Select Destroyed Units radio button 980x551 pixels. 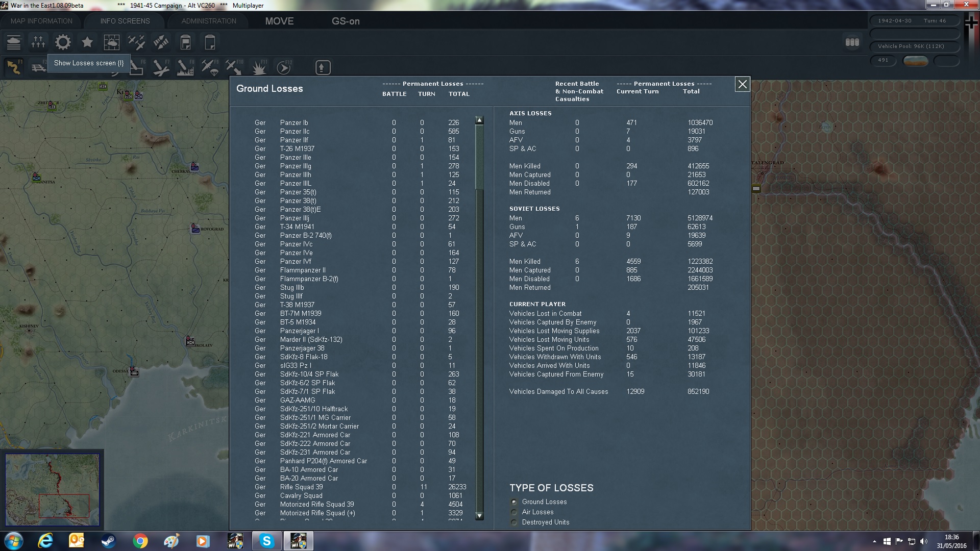tap(514, 522)
